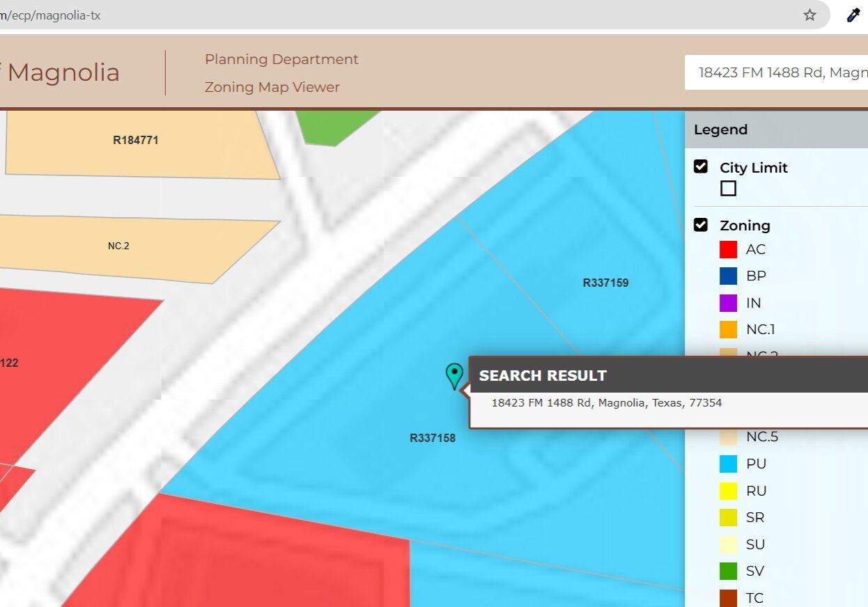Click the SEARCH RESULT popup title bar
868x607 pixels.
point(543,375)
